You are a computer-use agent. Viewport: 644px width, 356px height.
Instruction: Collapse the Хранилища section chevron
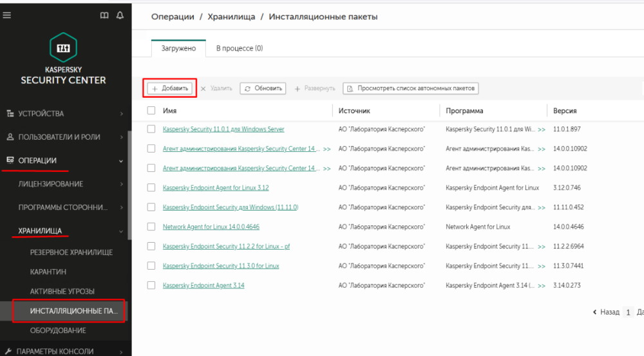pos(121,232)
